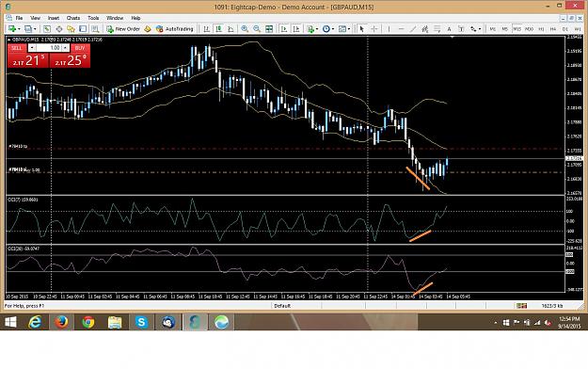Image resolution: width=588 pixels, height=369 pixels.
Task: Open the Window menu
Action: pyautogui.click(x=115, y=18)
